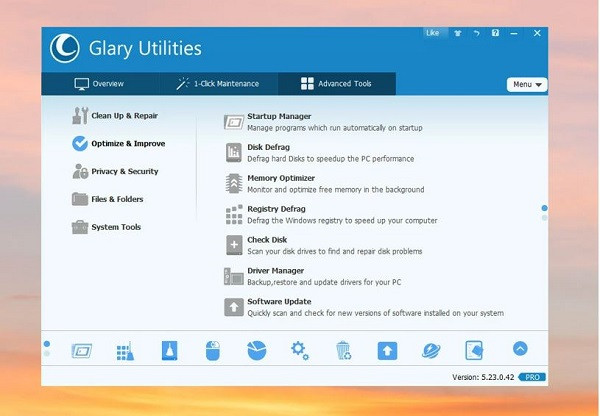
Task: Click the mouse context menu manager icon
Action: click(x=213, y=351)
